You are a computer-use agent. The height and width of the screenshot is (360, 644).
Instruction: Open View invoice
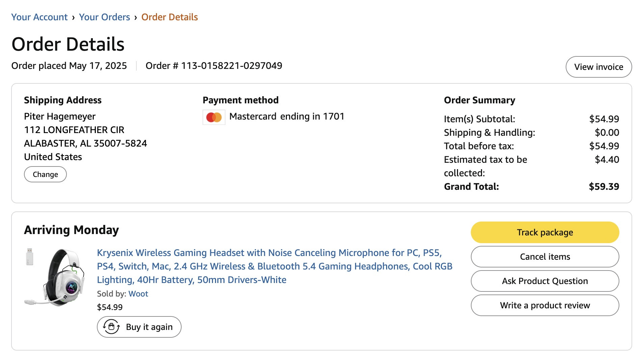point(598,67)
